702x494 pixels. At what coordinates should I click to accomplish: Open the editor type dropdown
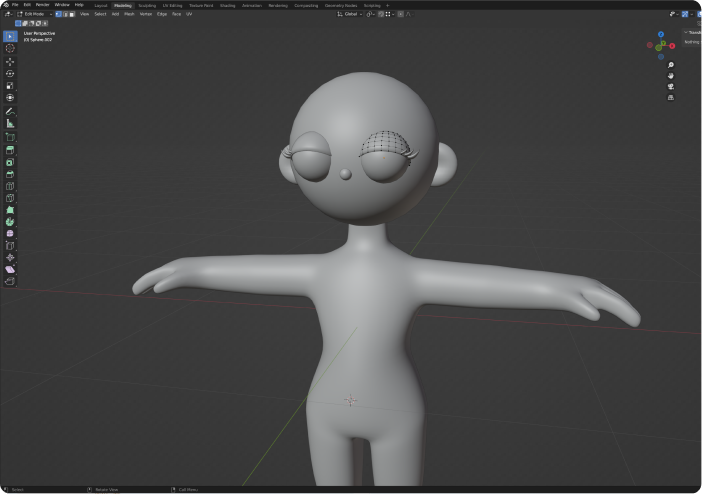click(9, 14)
